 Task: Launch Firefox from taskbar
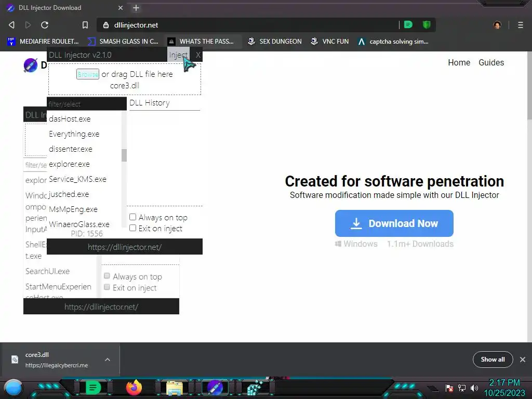point(134,388)
